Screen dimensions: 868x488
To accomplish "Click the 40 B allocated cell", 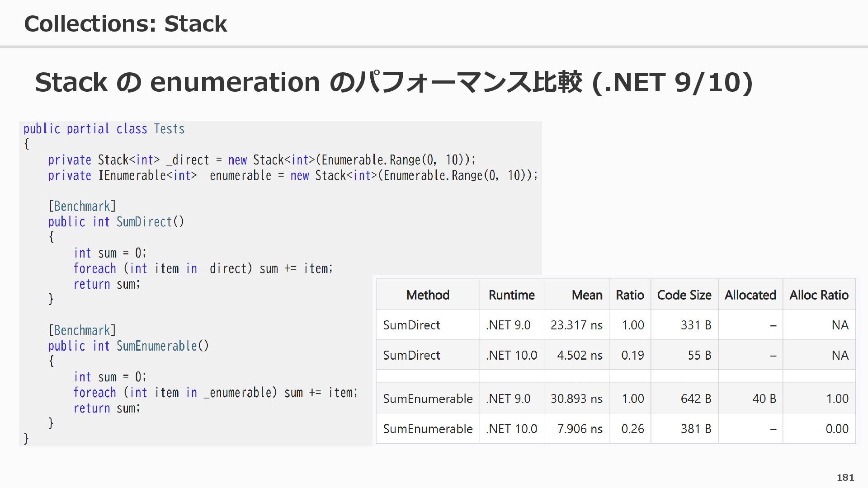I will [x=764, y=399].
